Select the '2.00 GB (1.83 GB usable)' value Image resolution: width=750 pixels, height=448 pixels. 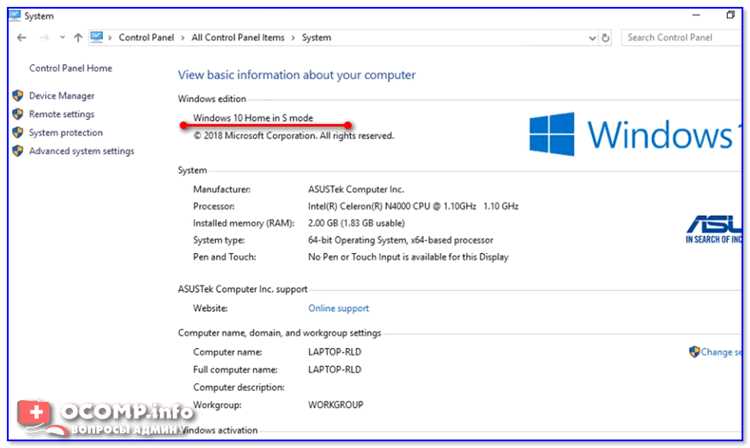point(356,223)
